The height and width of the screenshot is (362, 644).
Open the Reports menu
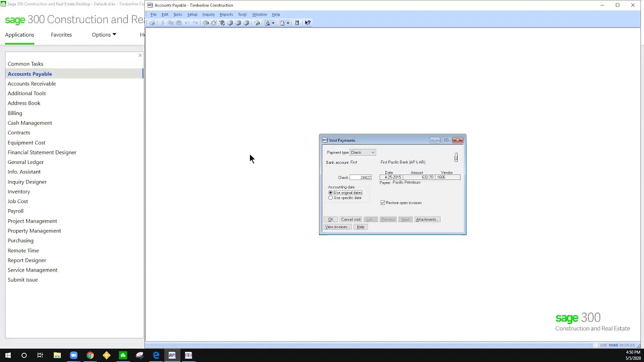click(x=226, y=15)
